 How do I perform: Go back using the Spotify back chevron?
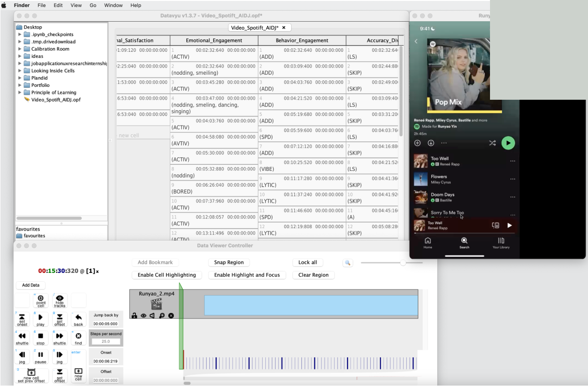tap(416, 42)
